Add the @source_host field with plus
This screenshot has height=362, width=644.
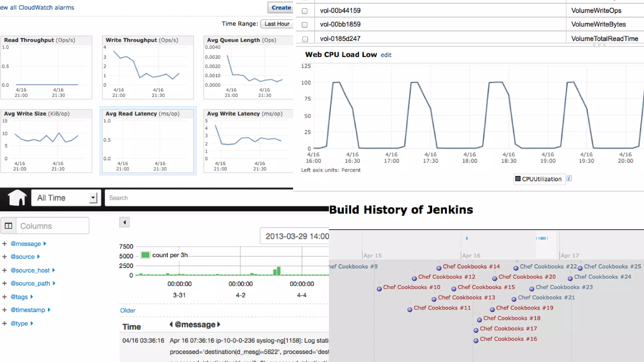tap(4, 270)
